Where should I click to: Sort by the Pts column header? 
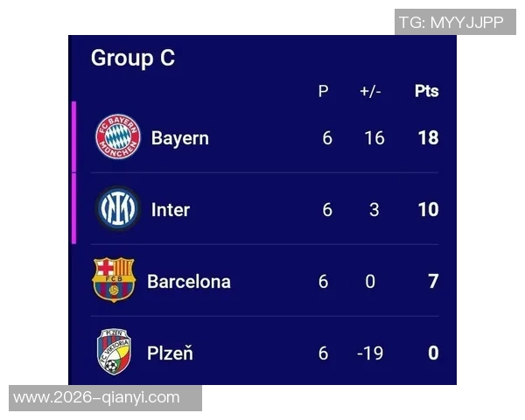426,91
